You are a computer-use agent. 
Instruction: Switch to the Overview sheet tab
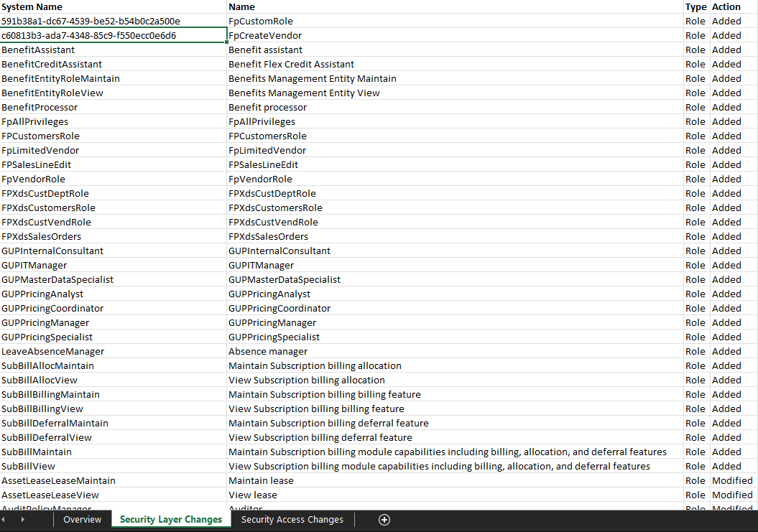82,520
